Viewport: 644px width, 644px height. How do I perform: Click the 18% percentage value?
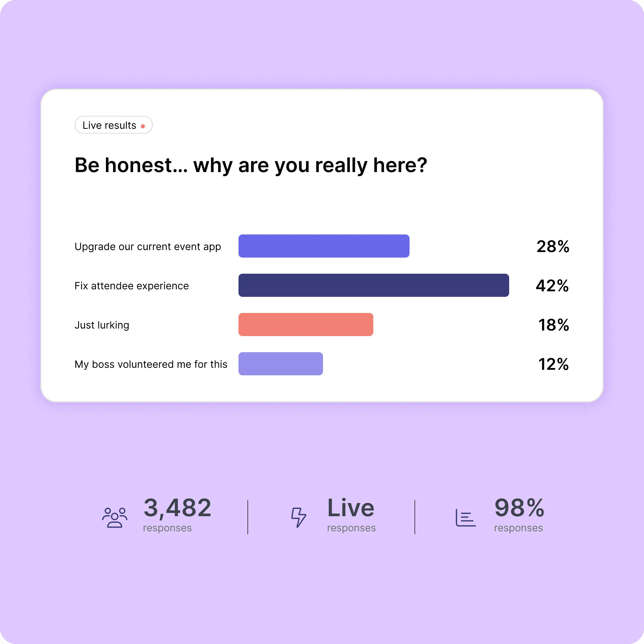(x=554, y=325)
